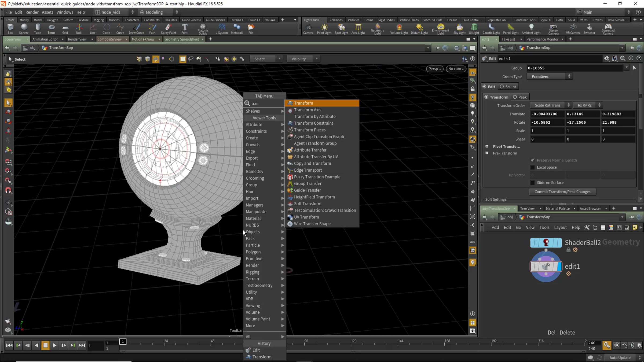Select the Gamepad Camera shelf tool
The image size is (644, 362).
point(608,29)
